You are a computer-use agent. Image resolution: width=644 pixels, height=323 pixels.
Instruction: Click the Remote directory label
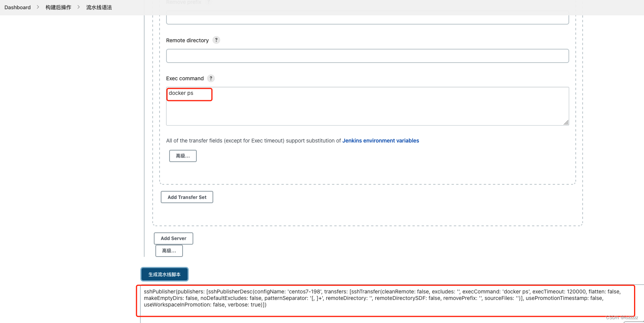pyautogui.click(x=187, y=40)
